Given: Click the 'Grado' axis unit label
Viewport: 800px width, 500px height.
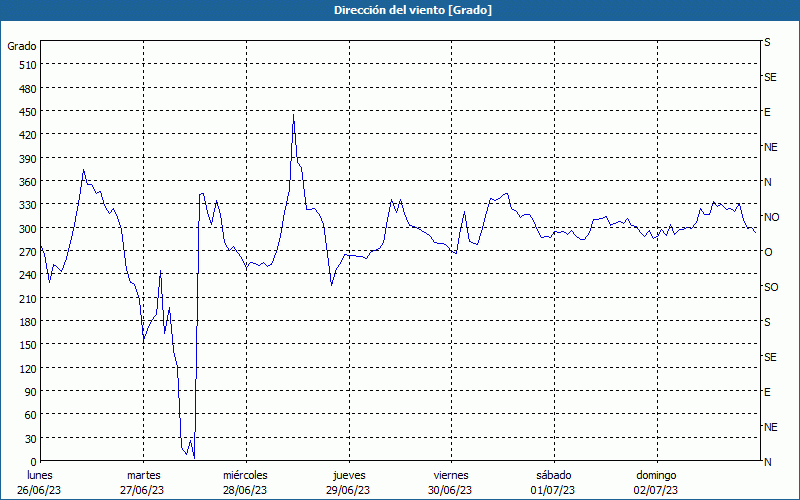Looking at the screenshot, I should [x=22, y=46].
